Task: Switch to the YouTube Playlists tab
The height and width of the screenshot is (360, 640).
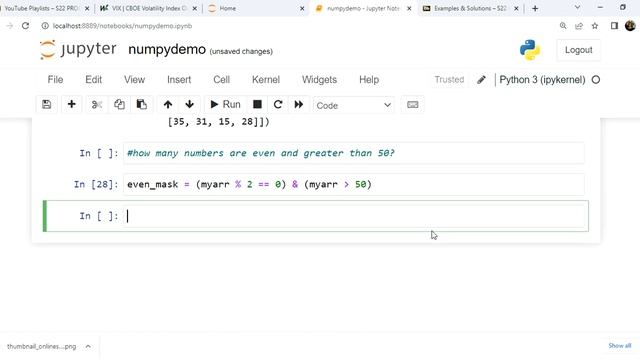Action: click(41, 8)
